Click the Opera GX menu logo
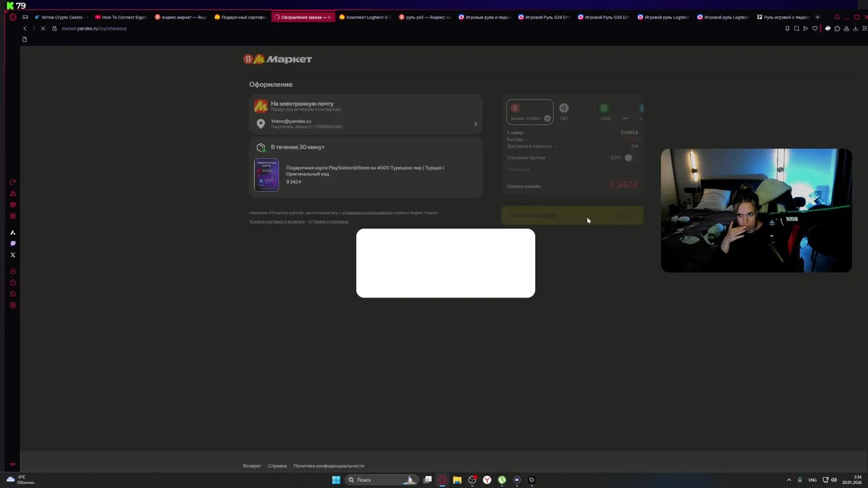The image size is (868, 488). pos(13,17)
